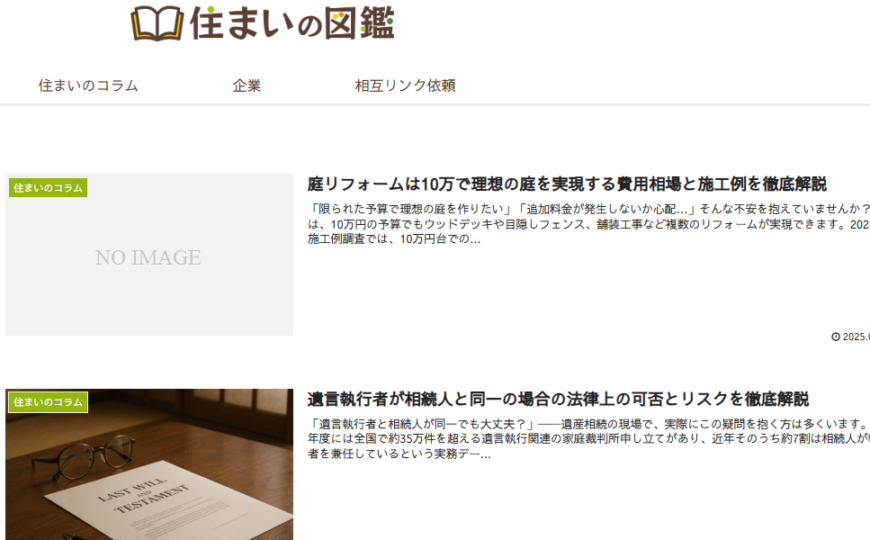Select the 相互リンク依頼 menu item

point(405,86)
